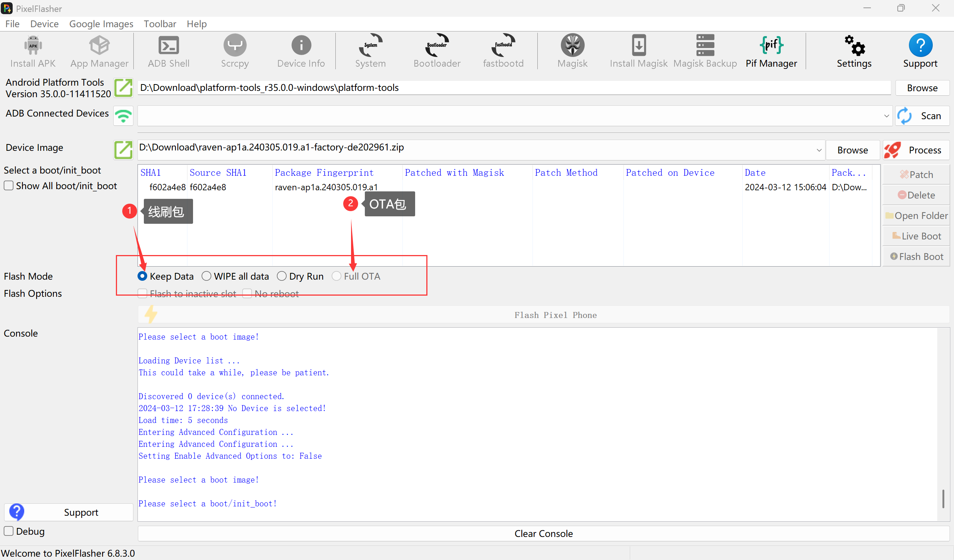954x560 pixels.
Task: Click the Live Boot button
Action: pyautogui.click(x=916, y=236)
